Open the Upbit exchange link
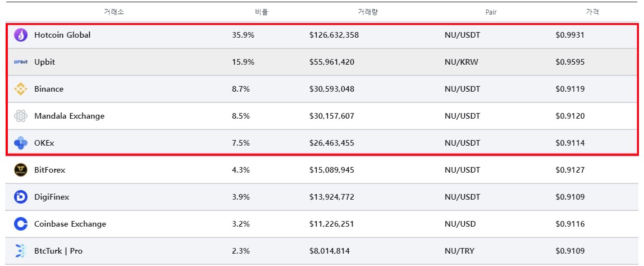644x266 pixels. click(x=45, y=62)
